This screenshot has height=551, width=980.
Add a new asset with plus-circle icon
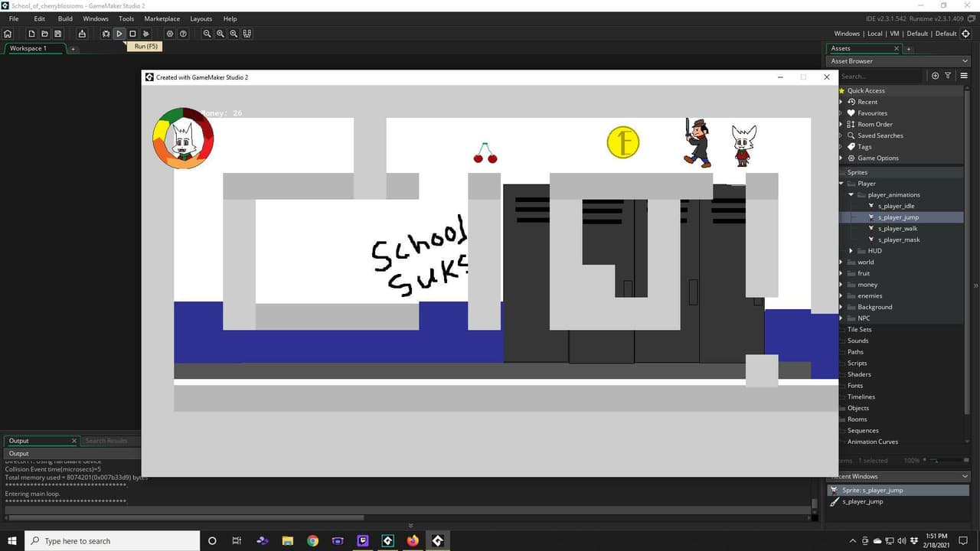point(935,76)
